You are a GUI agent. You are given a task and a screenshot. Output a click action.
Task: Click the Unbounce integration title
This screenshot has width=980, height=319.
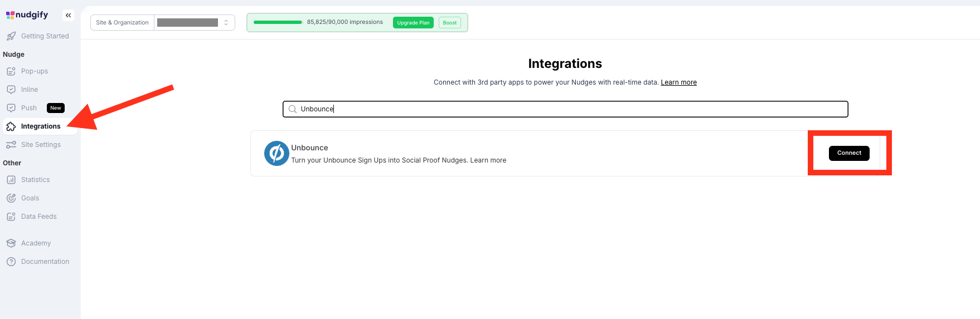pos(309,148)
